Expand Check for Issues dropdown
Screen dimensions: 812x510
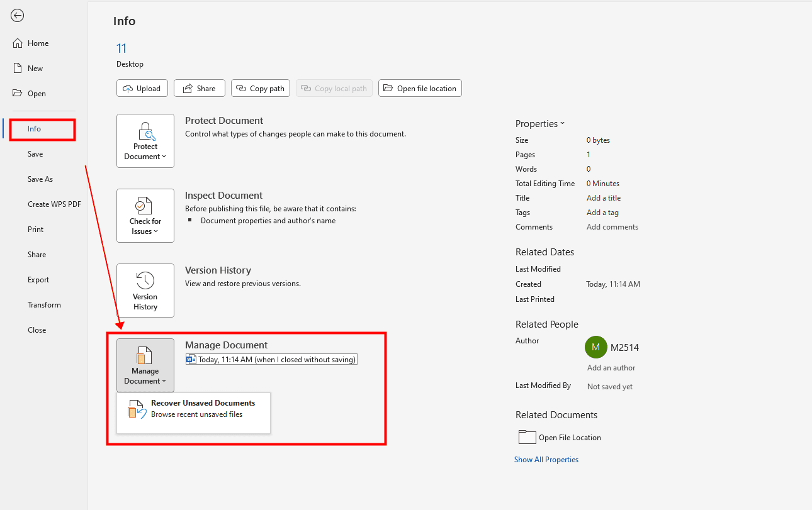(x=145, y=216)
